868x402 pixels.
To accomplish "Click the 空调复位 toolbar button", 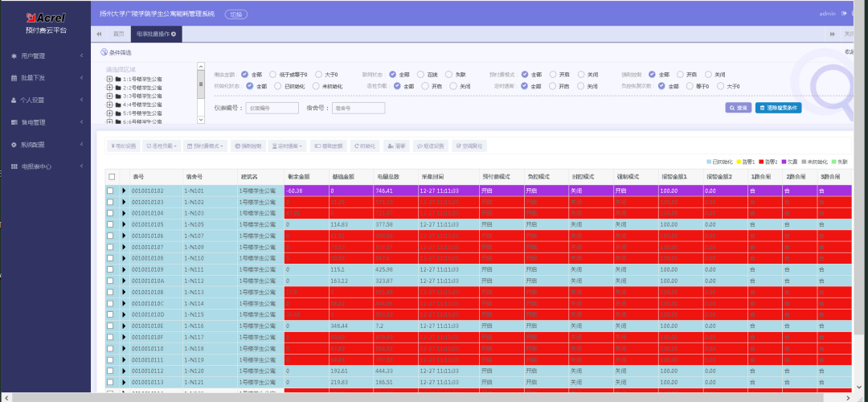I will [x=469, y=146].
